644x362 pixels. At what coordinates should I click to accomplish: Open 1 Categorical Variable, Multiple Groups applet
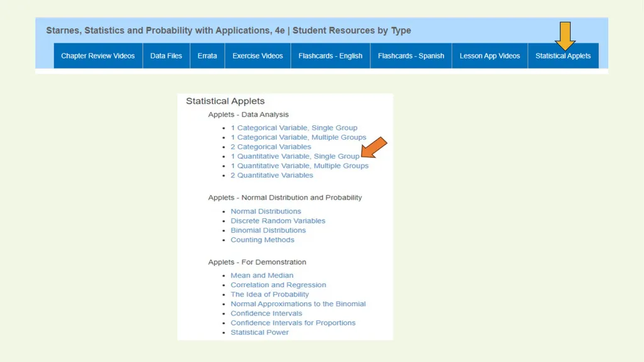298,137
